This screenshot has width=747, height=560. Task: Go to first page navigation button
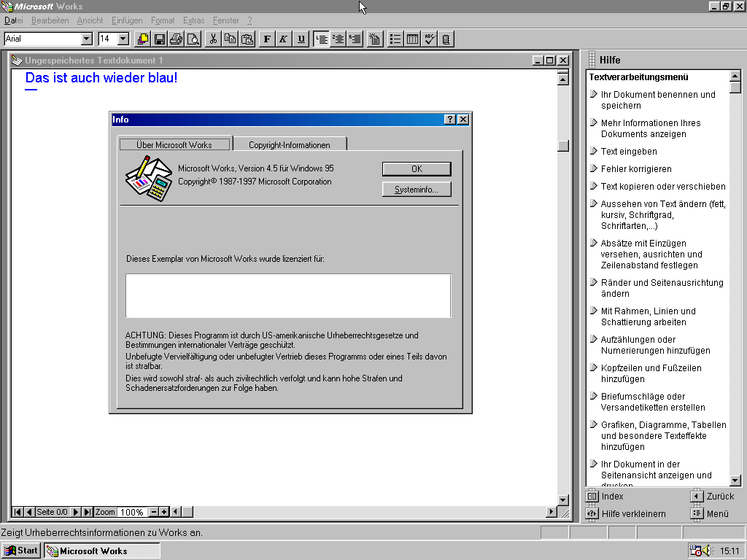coord(18,512)
